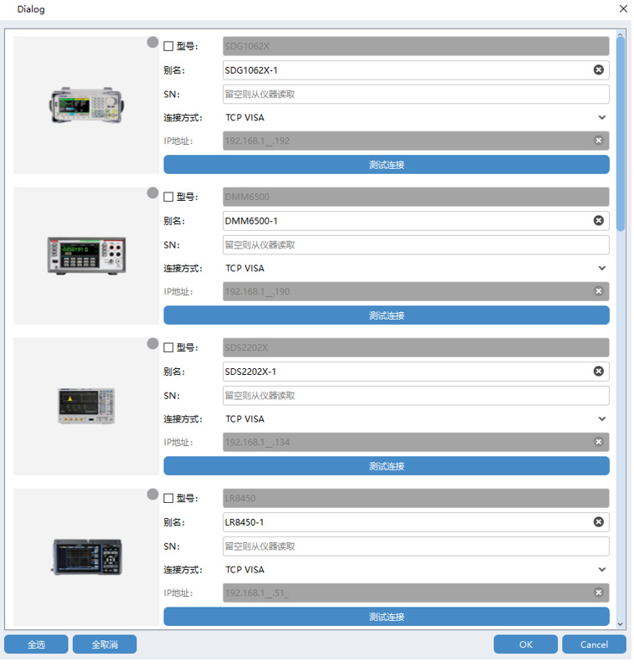Open connection type dropdown for SDG1062X

click(x=601, y=118)
